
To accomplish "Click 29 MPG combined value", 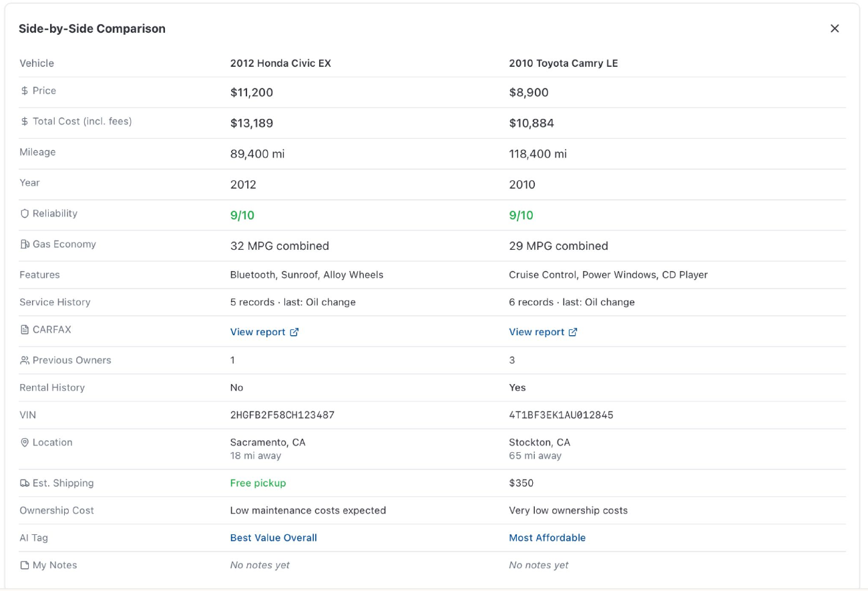I will 559,246.
